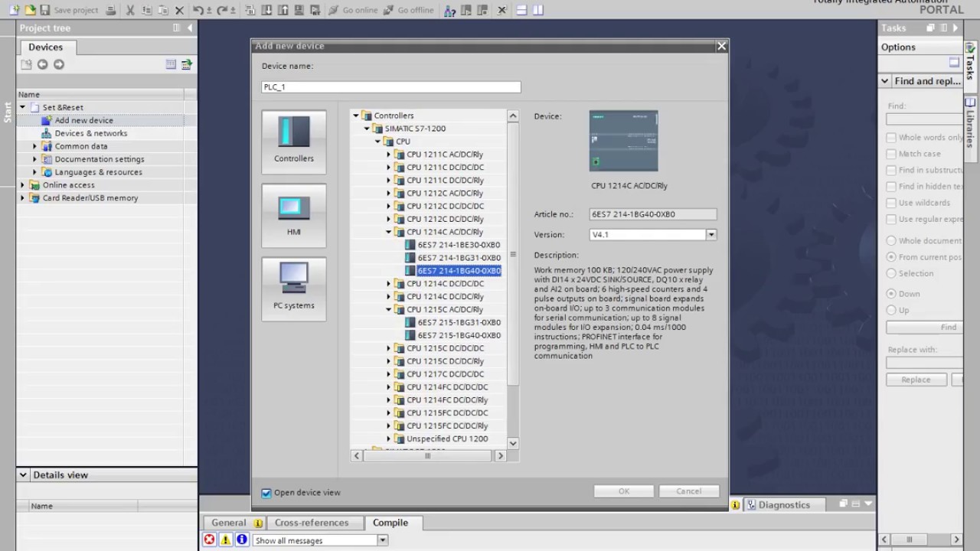980x551 pixels.
Task: Click the back arrow in Project tree
Action: [43, 64]
